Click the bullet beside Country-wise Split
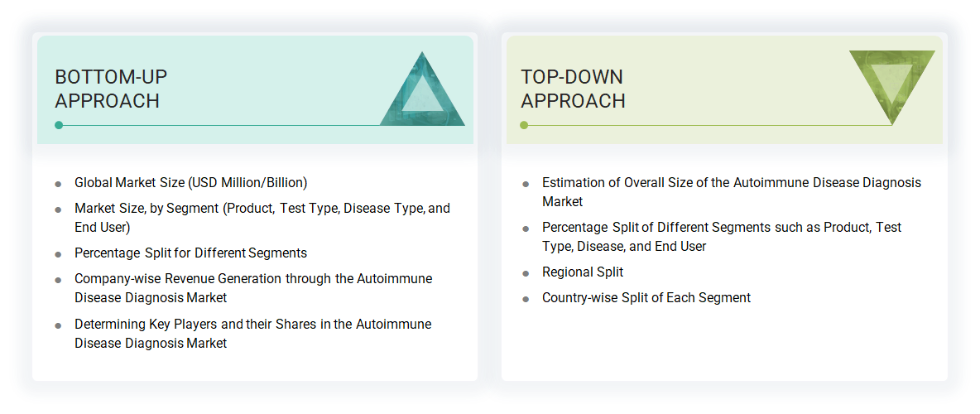Viewport: 980px width, 414px height. click(526, 299)
